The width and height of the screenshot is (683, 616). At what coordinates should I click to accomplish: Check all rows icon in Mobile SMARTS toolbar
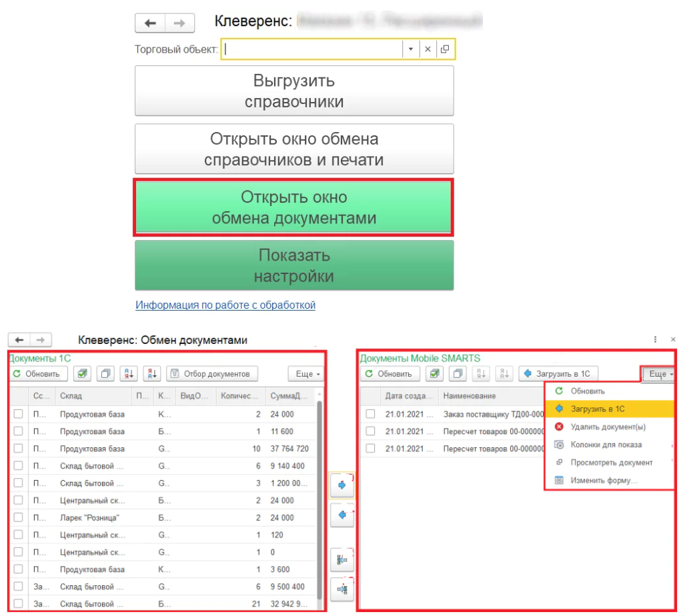click(x=434, y=373)
